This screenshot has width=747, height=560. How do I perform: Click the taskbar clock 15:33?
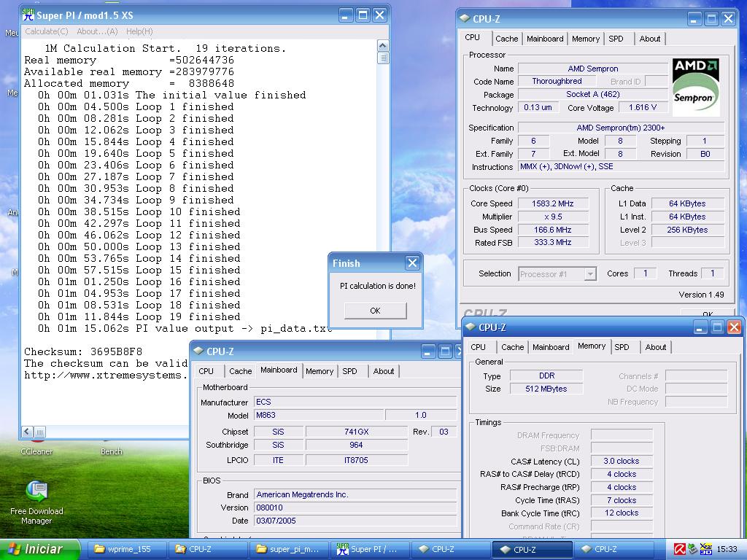(x=727, y=549)
